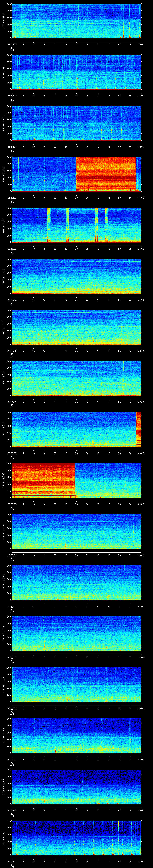Click the 23:33:00 time axis label
Image resolution: width=153 pixels, height=868 pixels.
tap(12, 249)
